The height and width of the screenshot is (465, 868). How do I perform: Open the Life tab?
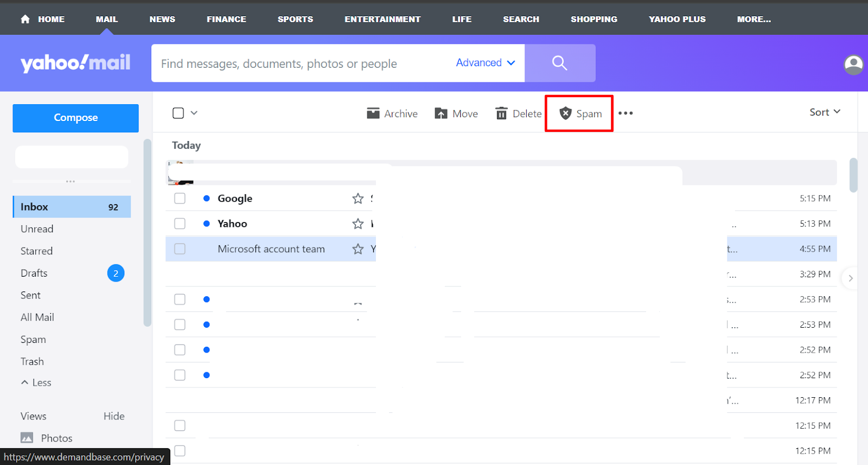pos(462,19)
